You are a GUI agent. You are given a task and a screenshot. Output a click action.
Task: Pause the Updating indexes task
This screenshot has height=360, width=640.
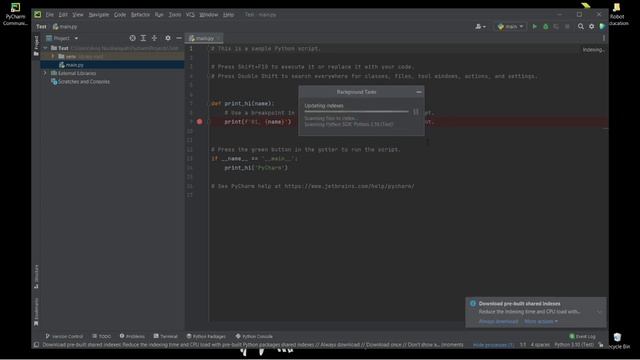coord(416,112)
